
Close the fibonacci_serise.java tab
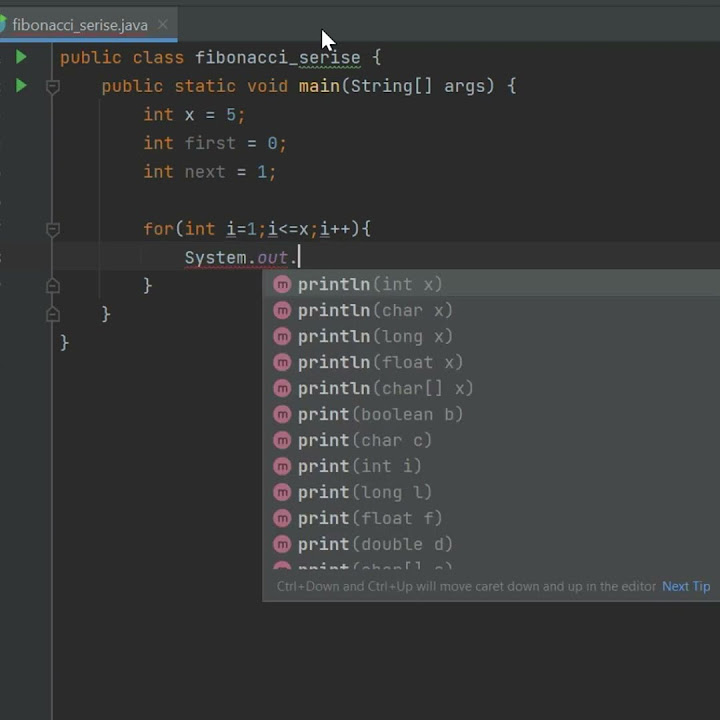163,24
